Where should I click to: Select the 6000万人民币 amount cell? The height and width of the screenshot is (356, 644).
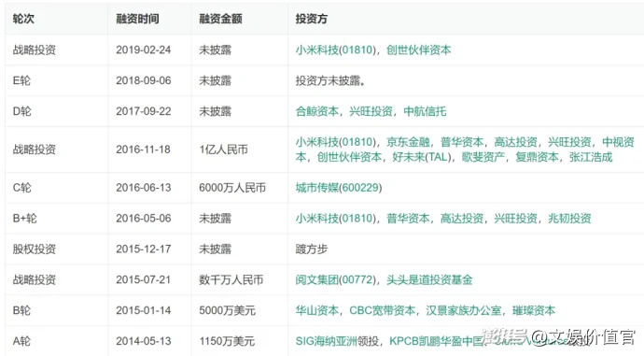[232, 188]
